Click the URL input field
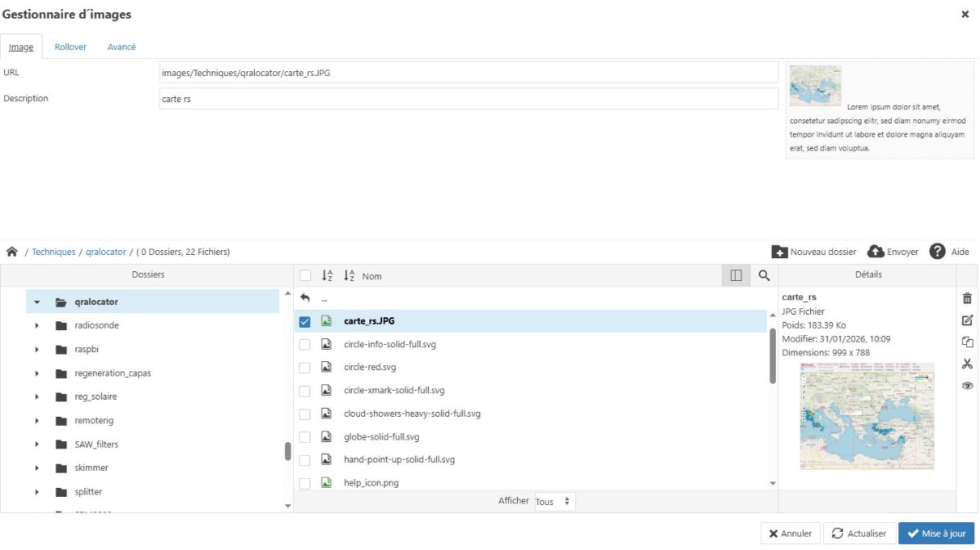This screenshot has height=550, width=980. tap(469, 73)
